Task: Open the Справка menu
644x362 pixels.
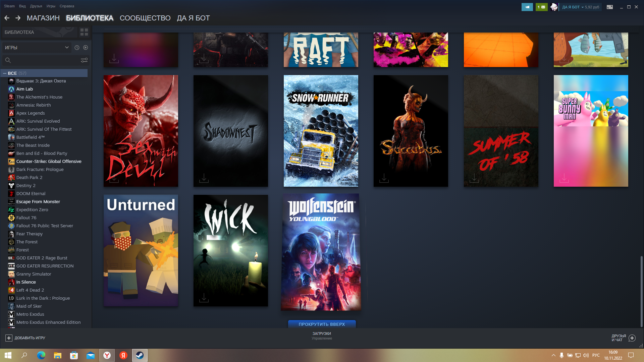Action: coord(67,6)
